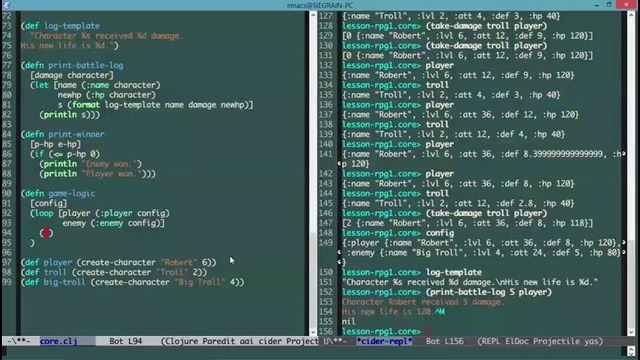Screen dimensions: 640x360
Task: Click '(take-damage troll player)' on REPL line 146
Action: [x=486, y=213]
